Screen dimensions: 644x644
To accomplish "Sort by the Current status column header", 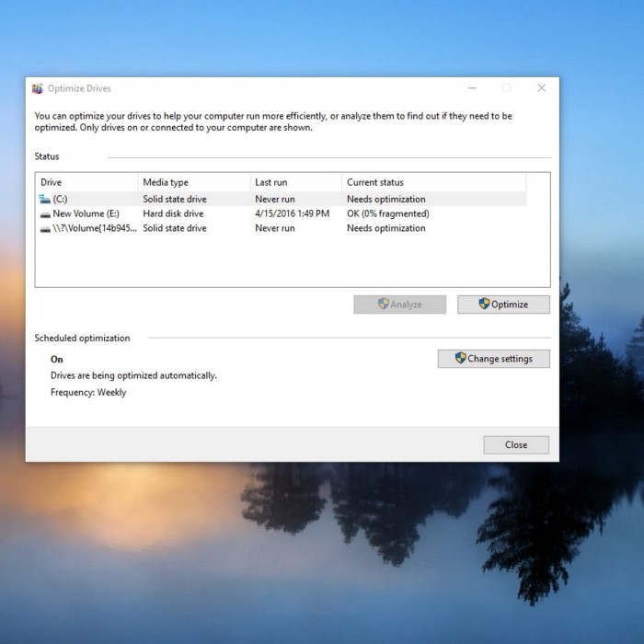I will (433, 182).
